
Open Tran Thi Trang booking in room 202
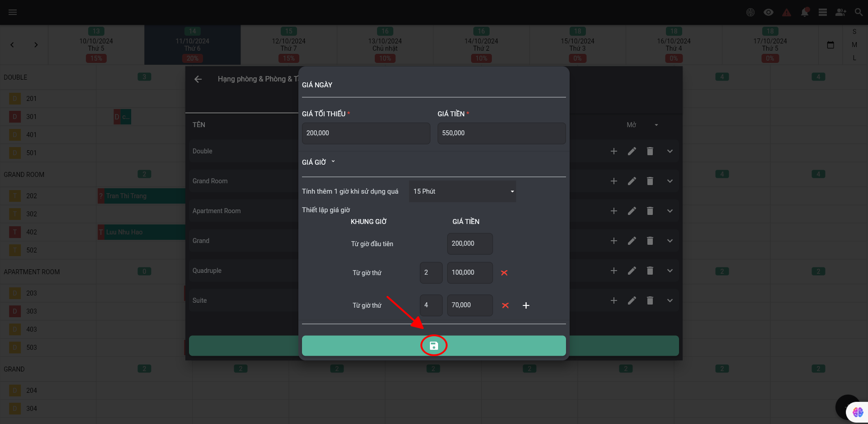[142, 196]
